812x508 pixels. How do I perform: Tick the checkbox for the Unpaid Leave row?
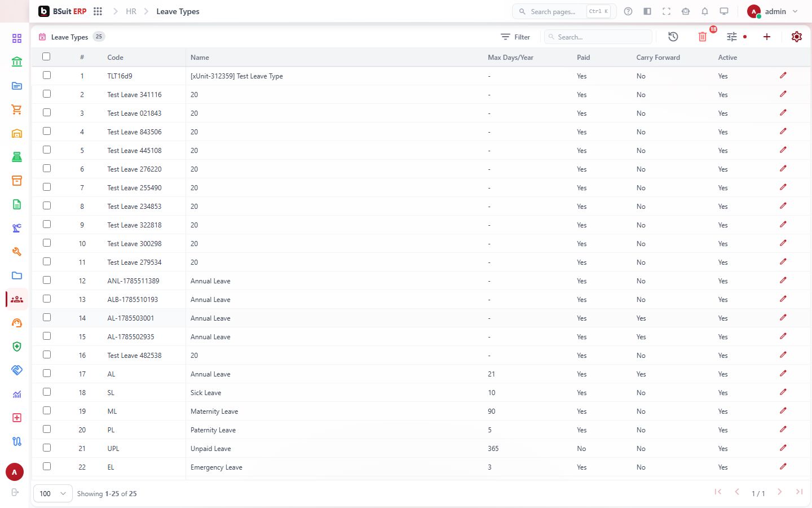coord(47,448)
